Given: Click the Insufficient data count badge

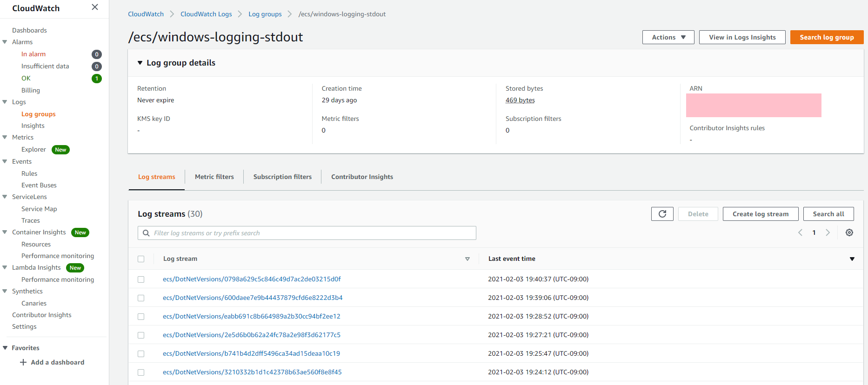Looking at the screenshot, I should click(x=97, y=66).
